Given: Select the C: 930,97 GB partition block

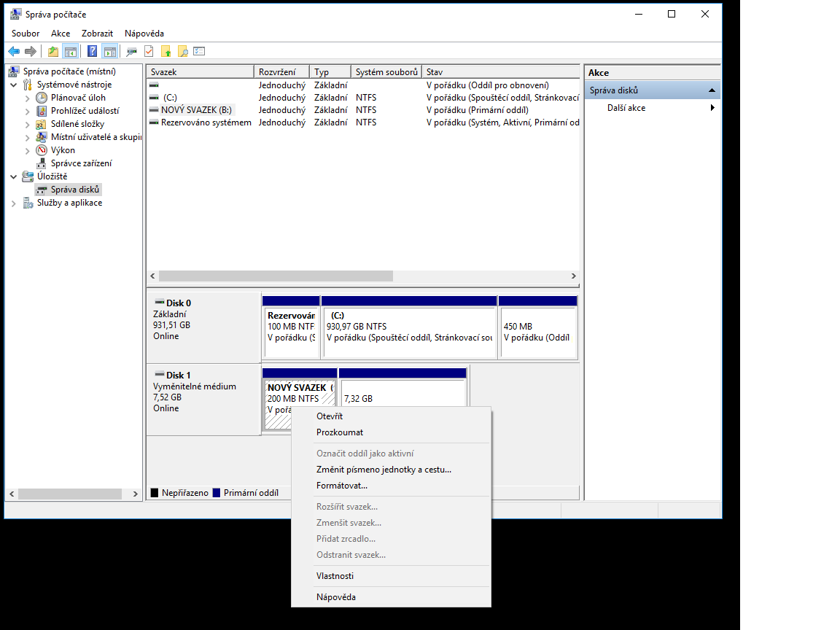Looking at the screenshot, I should 408,332.
